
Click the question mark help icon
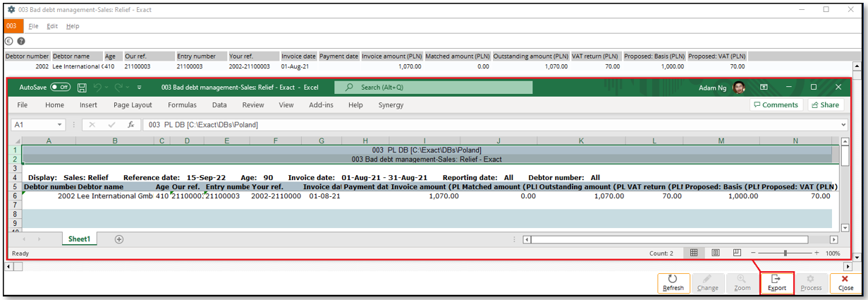[20, 42]
